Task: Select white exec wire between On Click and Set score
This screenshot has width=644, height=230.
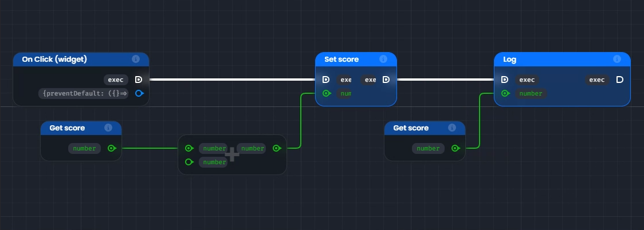Action: point(232,80)
